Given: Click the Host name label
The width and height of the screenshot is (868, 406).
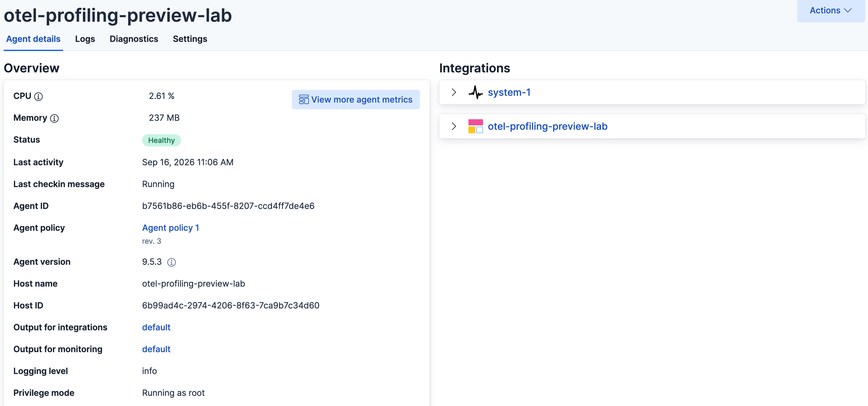Looking at the screenshot, I should pyautogui.click(x=36, y=284).
